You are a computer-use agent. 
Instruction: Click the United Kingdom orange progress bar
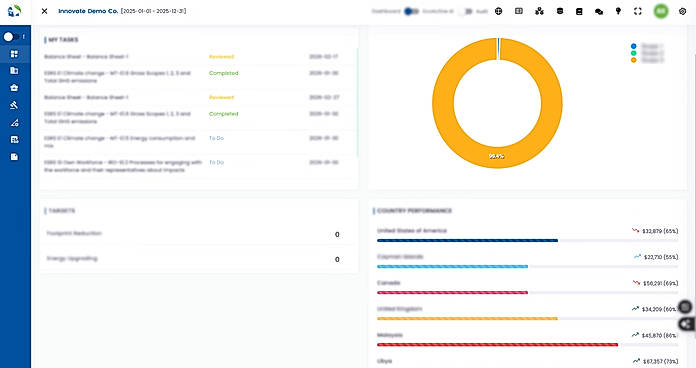pos(467,318)
